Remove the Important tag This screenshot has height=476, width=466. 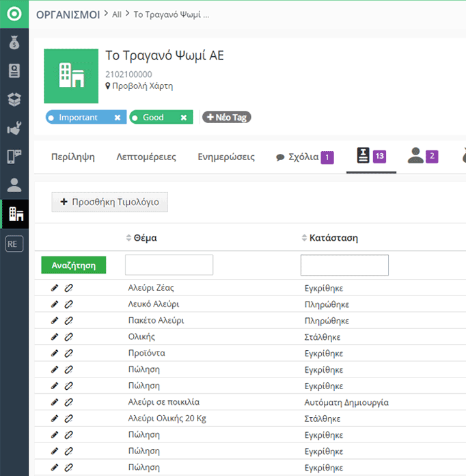(x=118, y=118)
